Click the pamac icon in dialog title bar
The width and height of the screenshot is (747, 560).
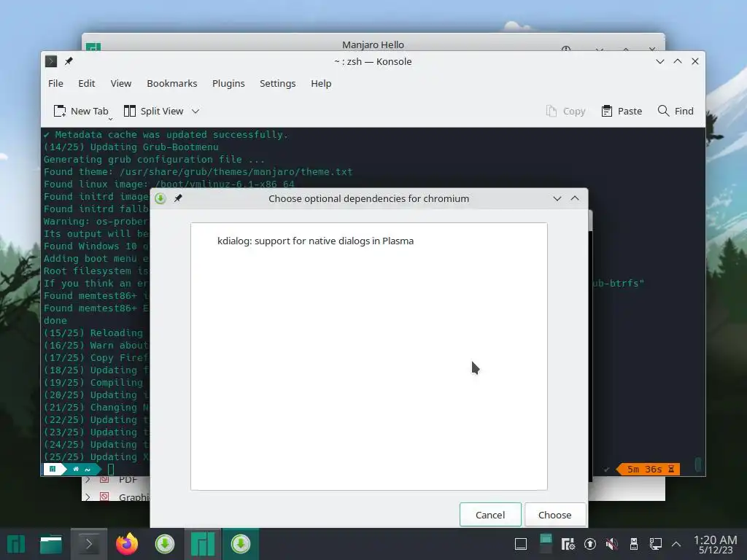click(x=160, y=198)
